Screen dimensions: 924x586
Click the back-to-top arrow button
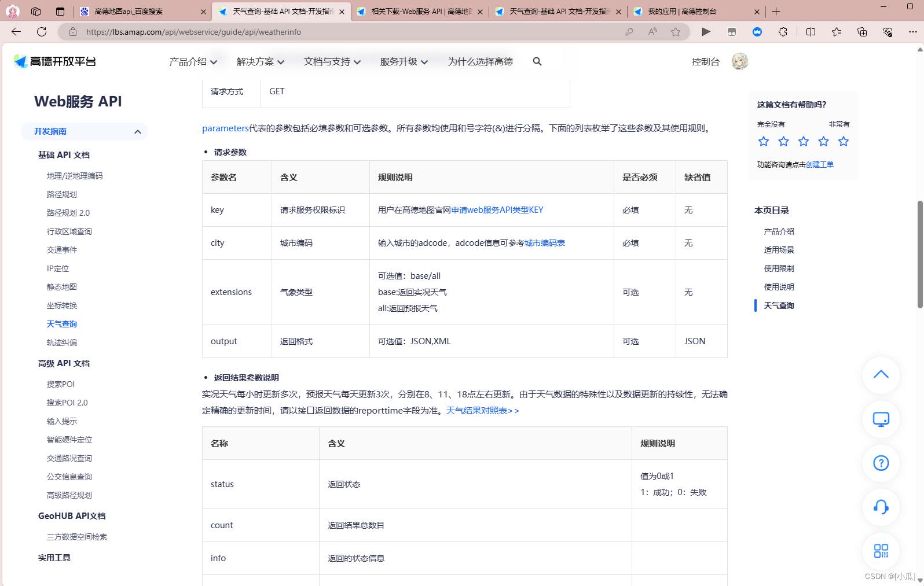[x=881, y=375]
